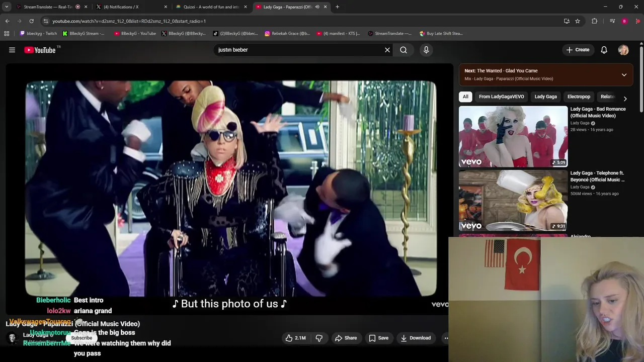Screen dimensions: 644x362
Task: View site information icon in address bar
Action: click(x=46, y=21)
